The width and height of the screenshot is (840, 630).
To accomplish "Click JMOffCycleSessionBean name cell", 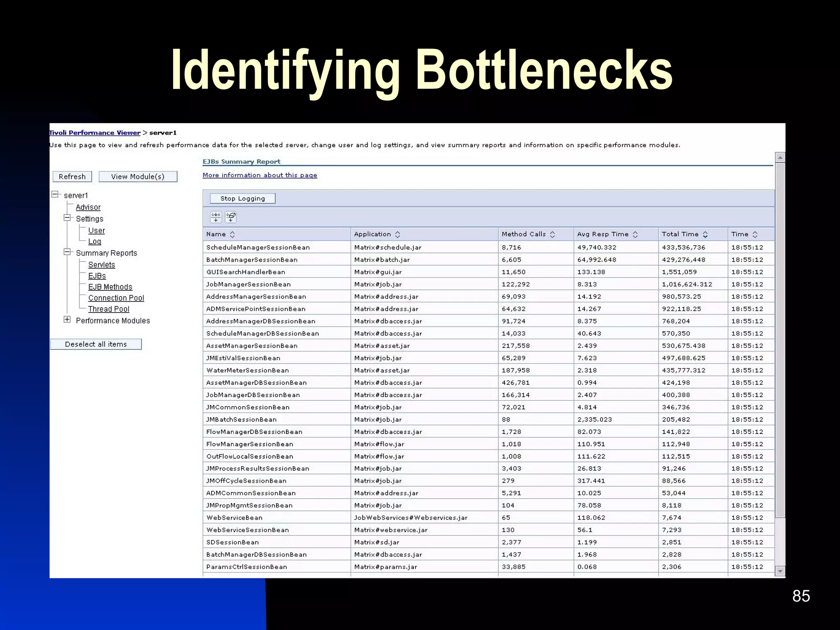I will pyautogui.click(x=277, y=481).
